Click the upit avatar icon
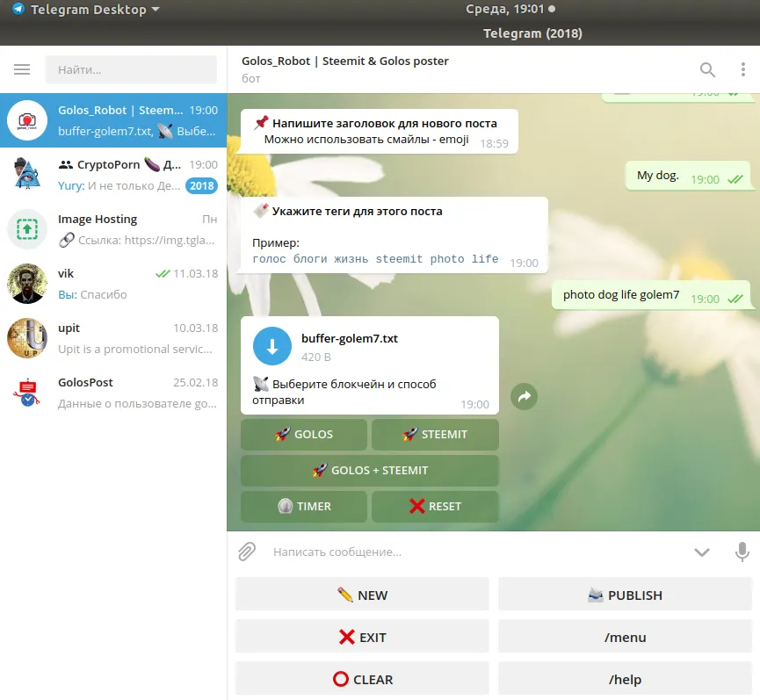Image resolution: width=760 pixels, height=700 pixels. (27, 338)
